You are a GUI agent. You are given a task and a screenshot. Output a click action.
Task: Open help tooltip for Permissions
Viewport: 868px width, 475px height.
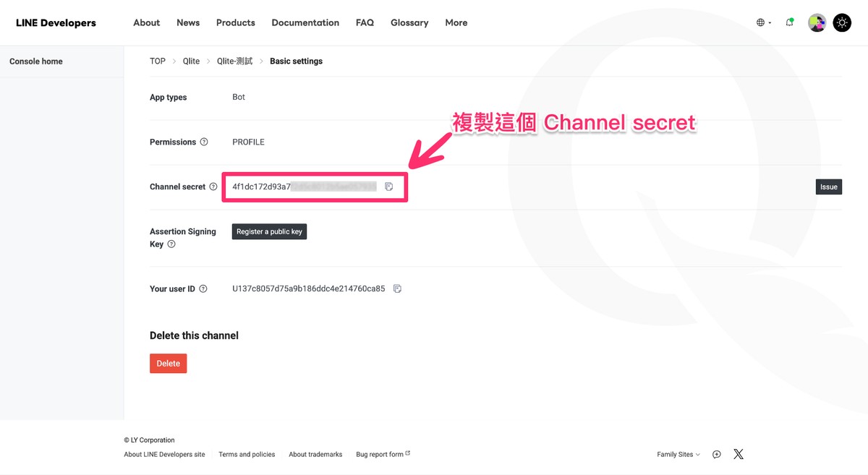point(204,142)
